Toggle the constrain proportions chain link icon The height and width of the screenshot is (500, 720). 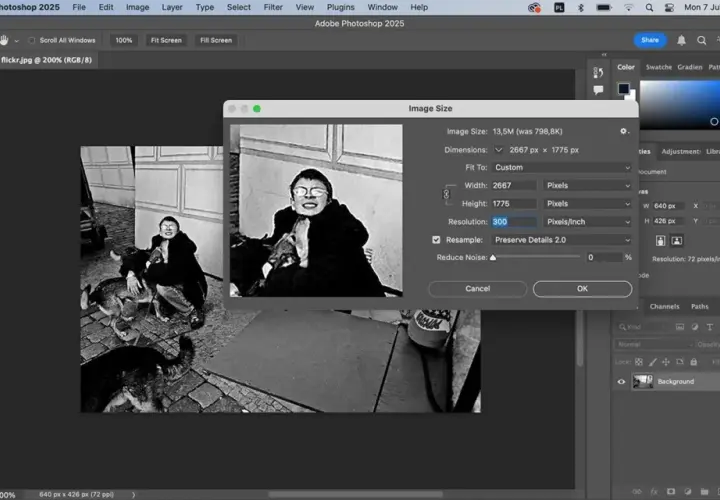446,194
